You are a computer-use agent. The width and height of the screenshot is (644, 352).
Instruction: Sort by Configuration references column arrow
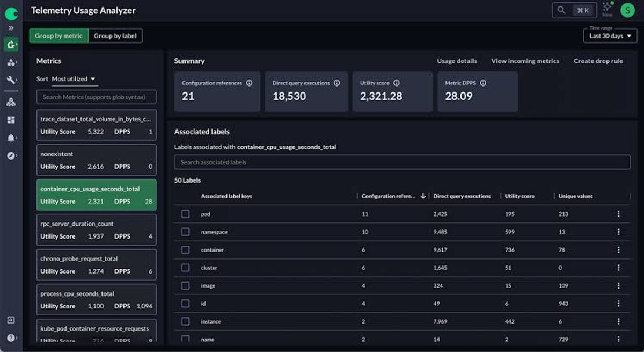[423, 196]
